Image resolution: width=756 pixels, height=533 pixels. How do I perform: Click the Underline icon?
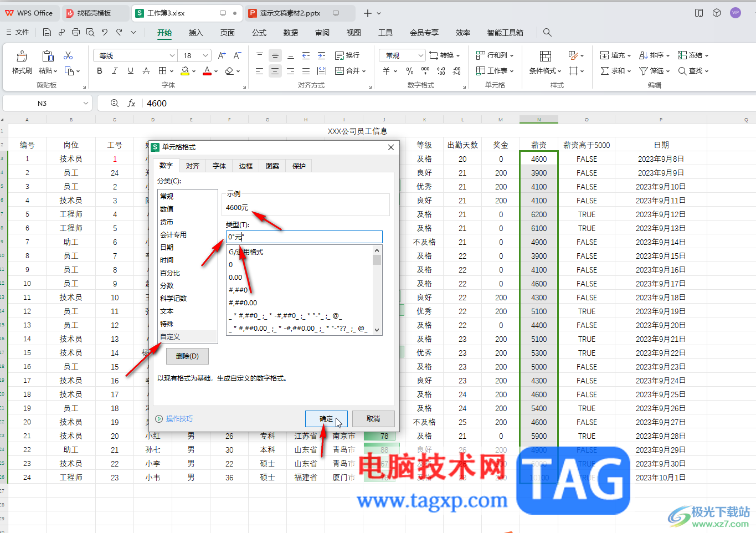[131, 71]
